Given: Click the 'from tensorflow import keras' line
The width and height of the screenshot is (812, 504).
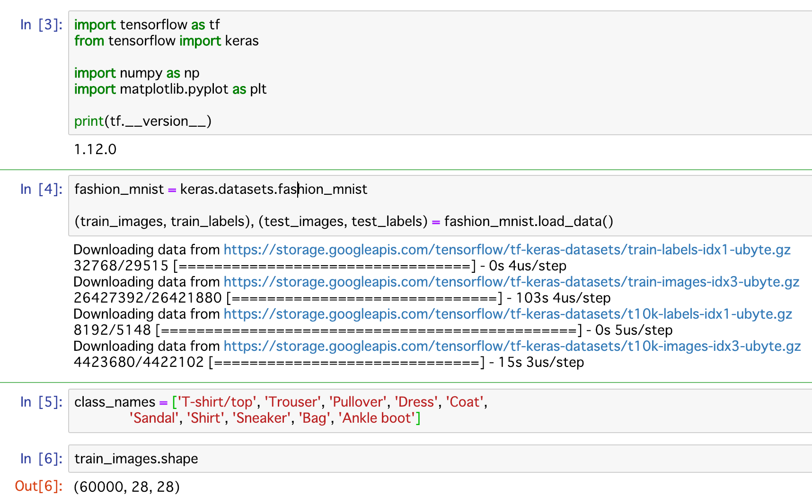Looking at the screenshot, I should 167,41.
